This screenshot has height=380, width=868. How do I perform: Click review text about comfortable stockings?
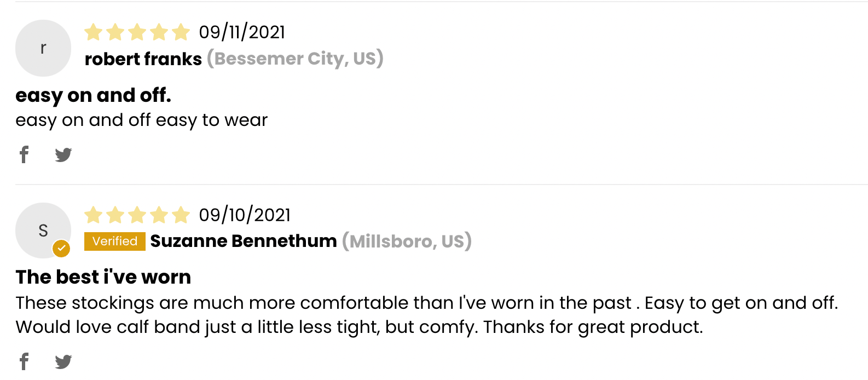tap(427, 315)
